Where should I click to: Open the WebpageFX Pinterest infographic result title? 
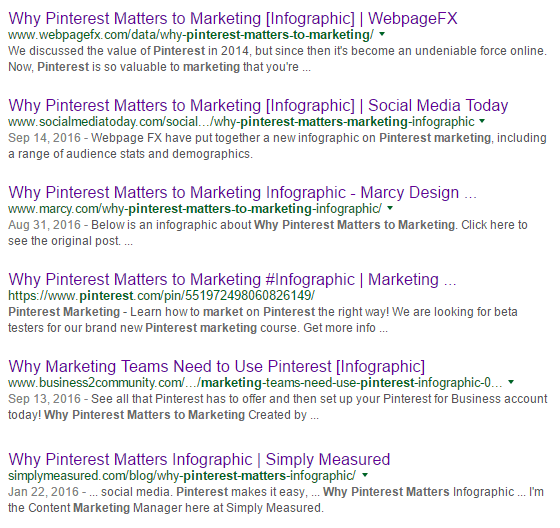point(232,19)
